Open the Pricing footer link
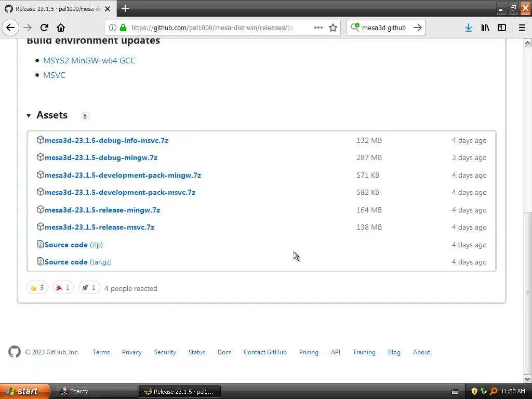532x399 pixels. [x=309, y=352]
